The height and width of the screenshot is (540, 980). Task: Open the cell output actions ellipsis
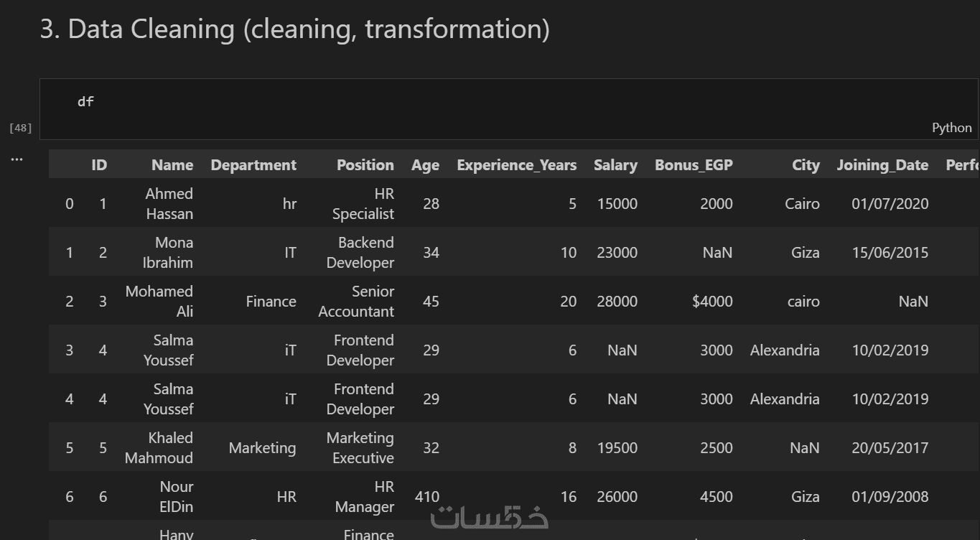pos(17,159)
